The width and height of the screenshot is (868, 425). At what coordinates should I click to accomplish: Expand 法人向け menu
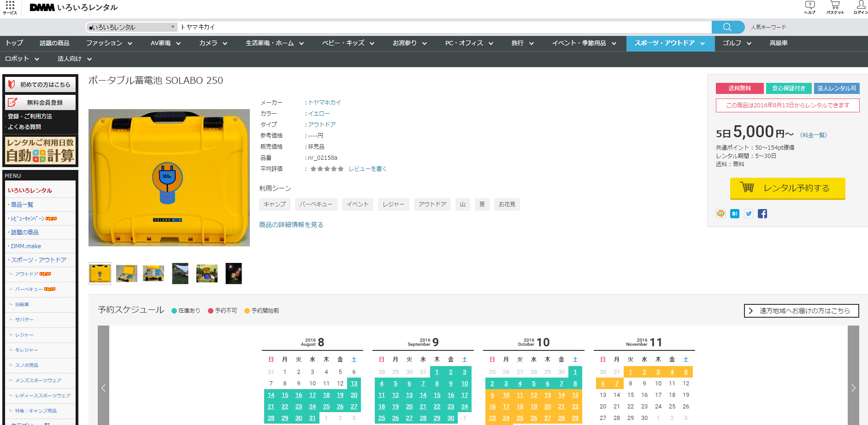(75, 59)
